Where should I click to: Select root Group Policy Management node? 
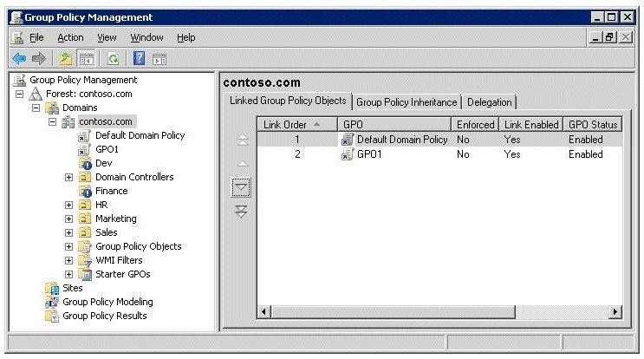tap(83, 80)
